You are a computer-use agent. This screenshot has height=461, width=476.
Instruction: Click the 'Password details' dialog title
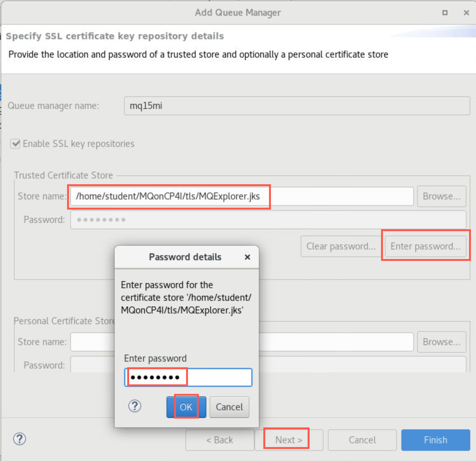click(185, 257)
